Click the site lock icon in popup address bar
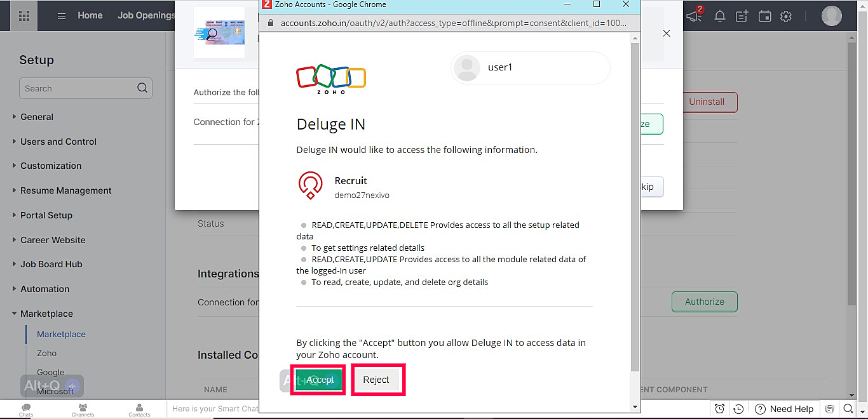 pyautogui.click(x=271, y=23)
